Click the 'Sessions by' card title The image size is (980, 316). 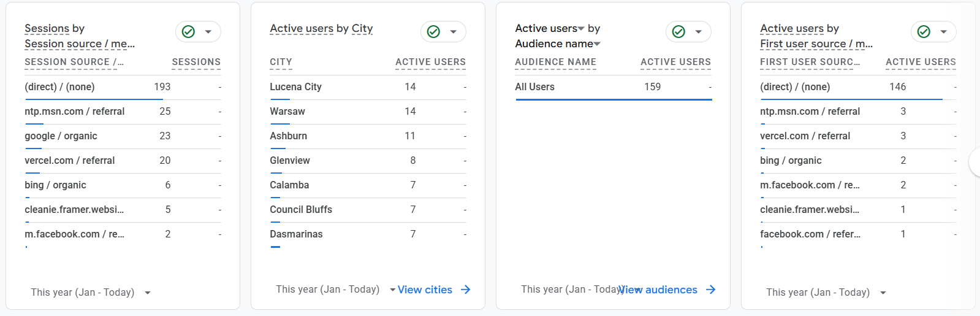[55, 28]
